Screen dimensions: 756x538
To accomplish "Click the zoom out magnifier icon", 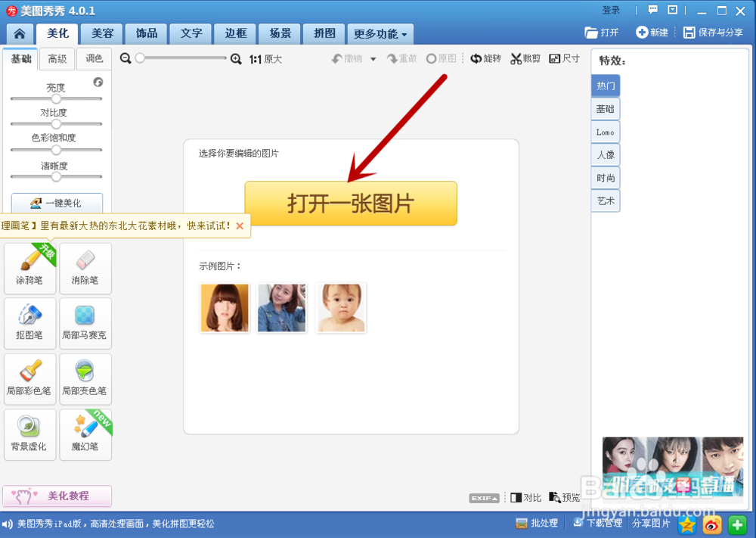I will (125, 58).
